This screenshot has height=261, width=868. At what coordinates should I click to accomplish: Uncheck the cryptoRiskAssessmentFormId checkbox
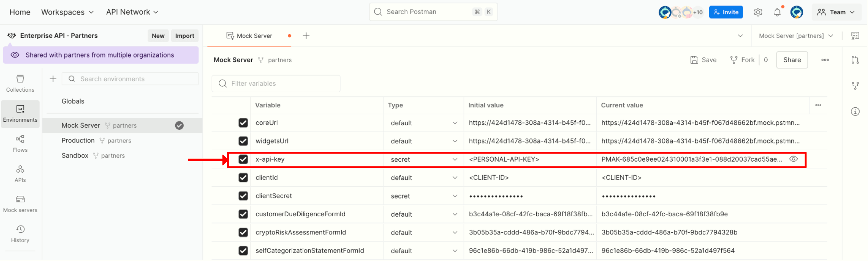tap(243, 232)
